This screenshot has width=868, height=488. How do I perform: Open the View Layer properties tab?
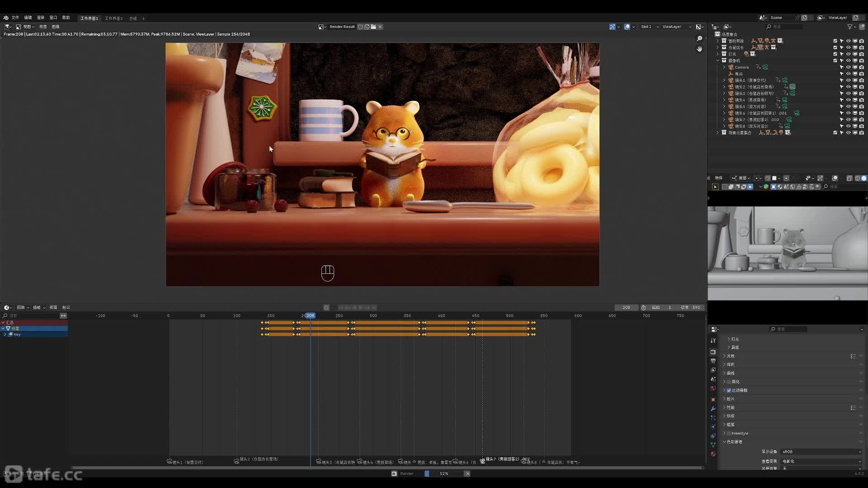pos(713,370)
